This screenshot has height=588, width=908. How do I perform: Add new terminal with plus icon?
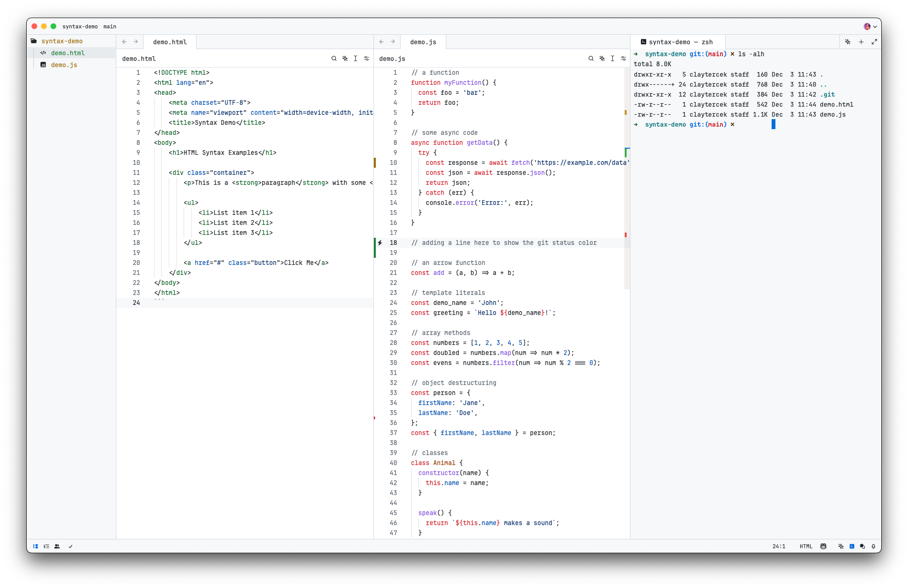(861, 42)
